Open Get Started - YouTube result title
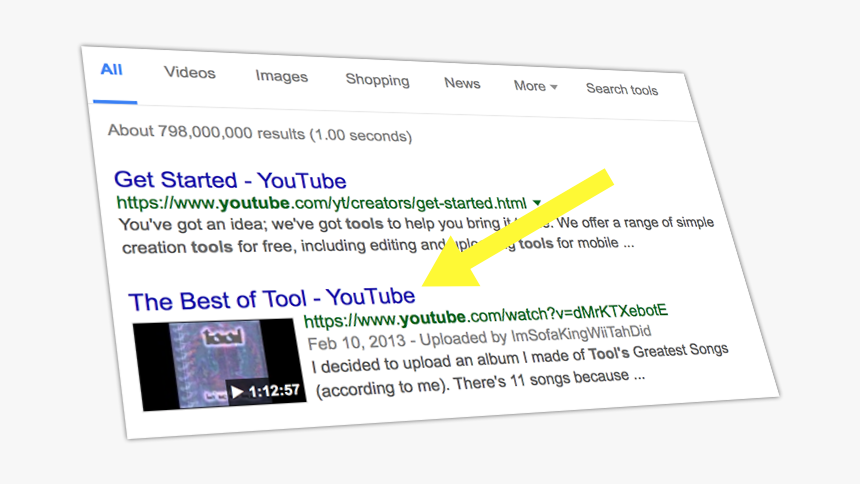Image resolution: width=860 pixels, height=484 pixels. click(x=230, y=180)
